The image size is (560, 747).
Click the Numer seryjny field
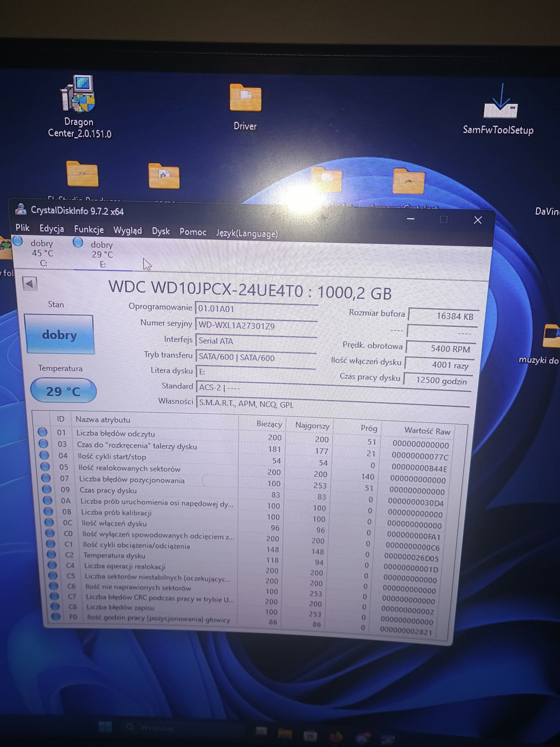[255, 325]
